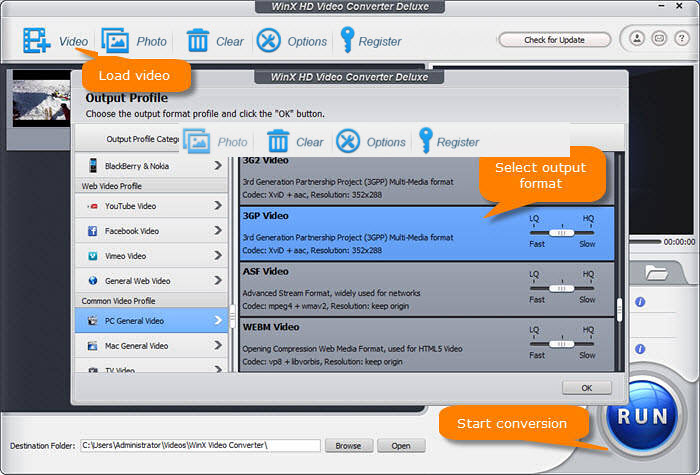Expand BlackBerry & Nokia category arrow
700x475 pixels.
(x=218, y=166)
